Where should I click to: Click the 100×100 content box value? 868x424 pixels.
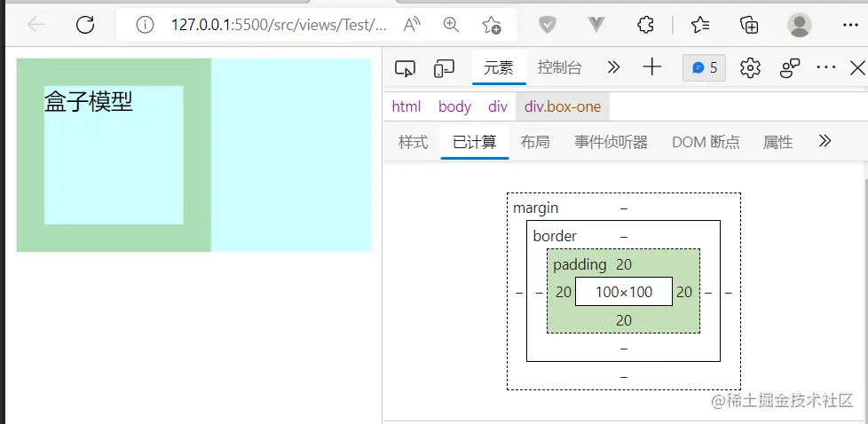[624, 292]
